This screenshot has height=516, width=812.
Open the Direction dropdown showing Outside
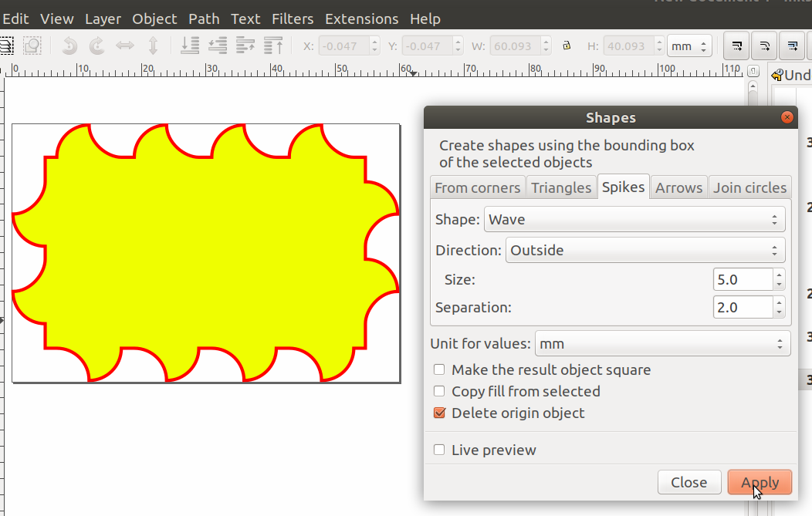coord(645,250)
